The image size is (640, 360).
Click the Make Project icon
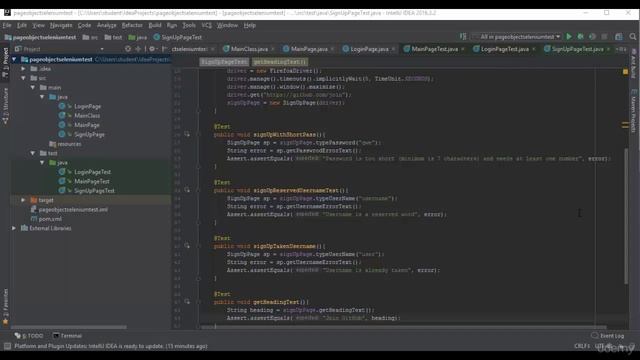[x=463, y=37]
